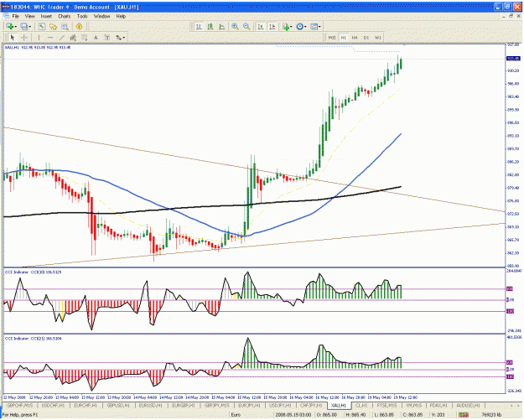Image resolution: width=524 pixels, height=420 pixels.
Task: Click the yellow circle New Order icon
Action: coord(79,26)
